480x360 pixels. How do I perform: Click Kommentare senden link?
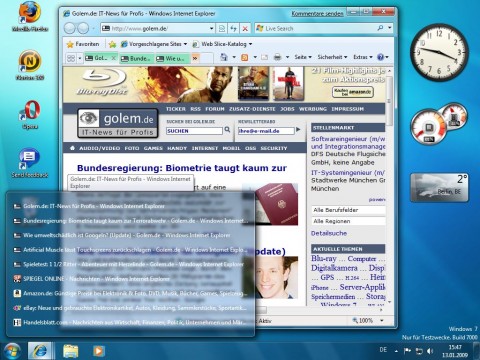tap(317, 14)
